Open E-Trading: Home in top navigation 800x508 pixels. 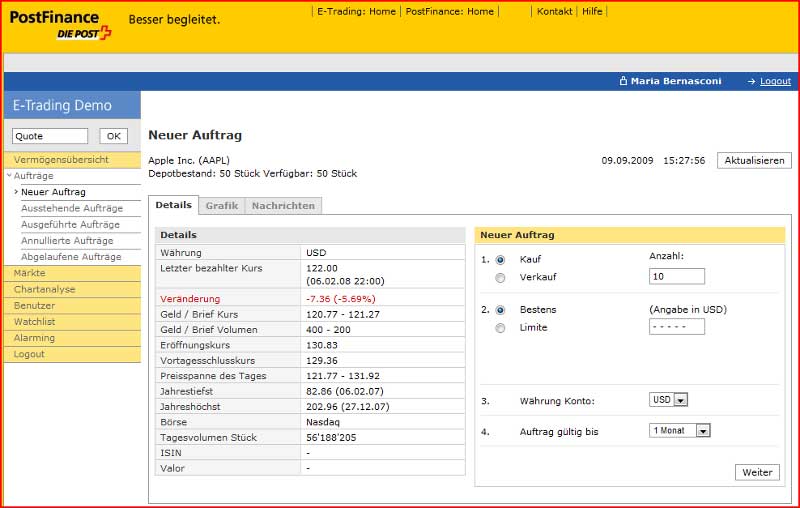[x=356, y=11]
